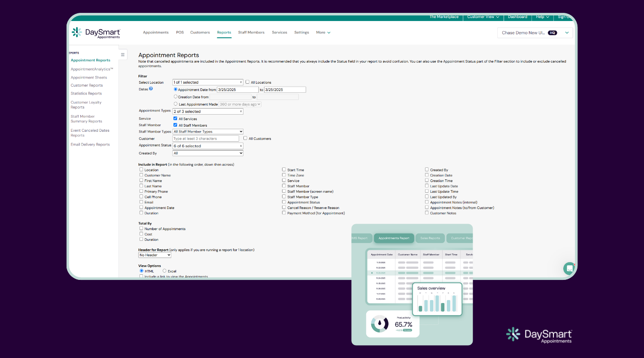644x358 pixels.
Task: Switch to the Settings tab
Action: 301,32
